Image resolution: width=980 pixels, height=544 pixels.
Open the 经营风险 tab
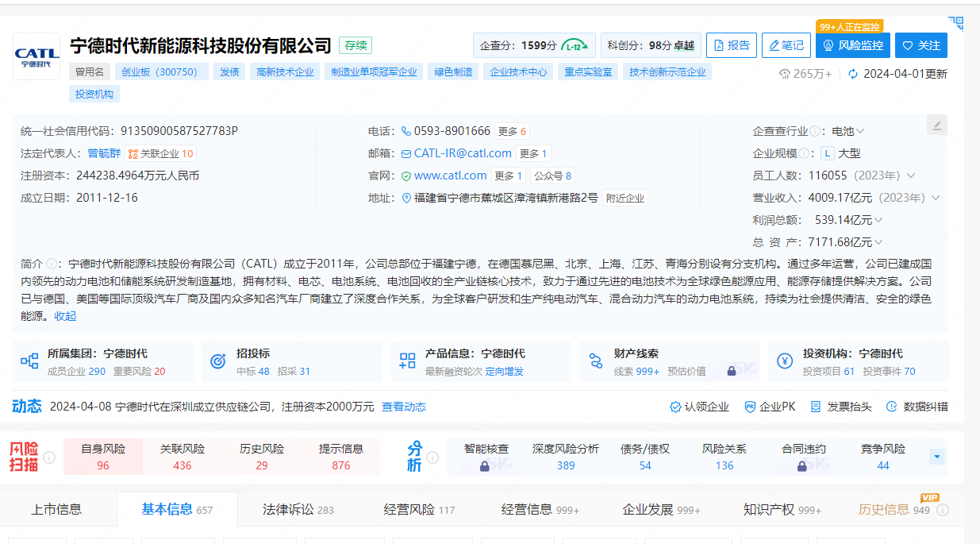pyautogui.click(x=419, y=510)
